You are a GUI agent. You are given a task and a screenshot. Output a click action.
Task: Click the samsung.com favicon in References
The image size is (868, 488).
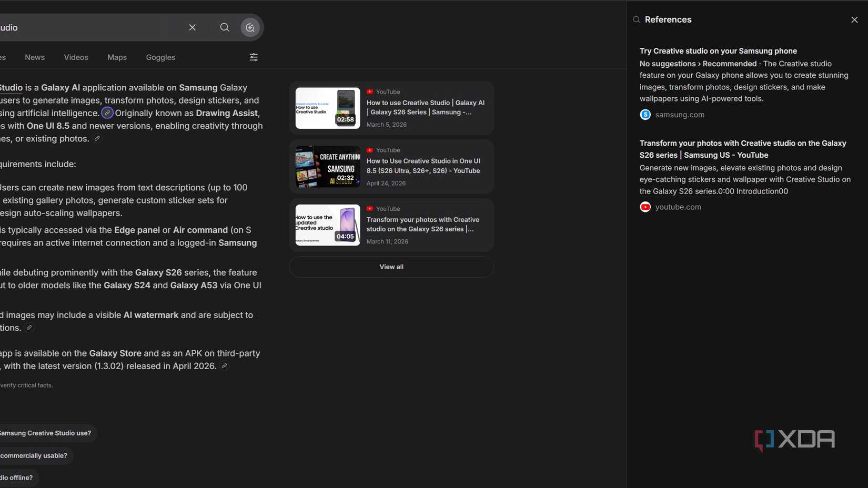[645, 115]
